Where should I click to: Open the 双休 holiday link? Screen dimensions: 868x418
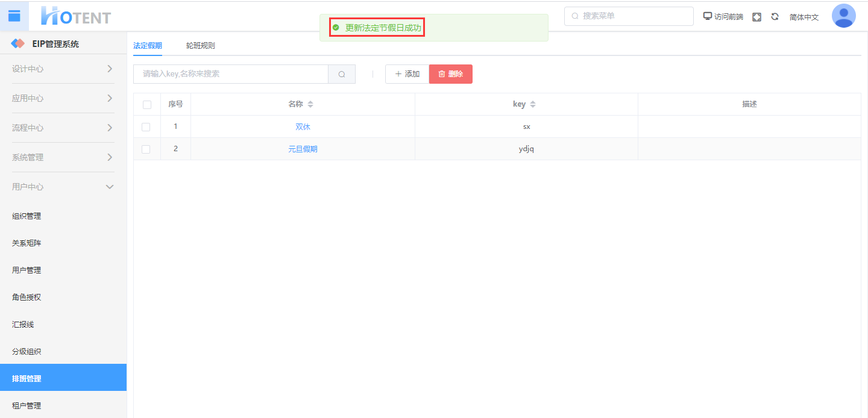tap(303, 126)
